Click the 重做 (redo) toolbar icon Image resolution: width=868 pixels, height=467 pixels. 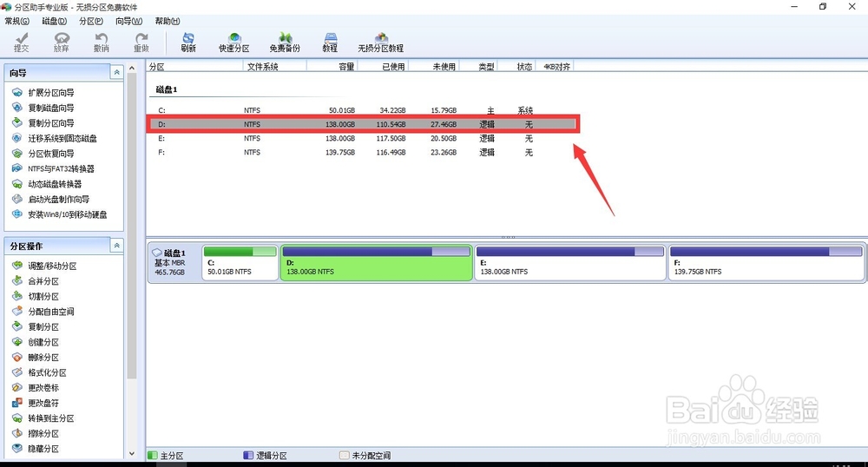tap(141, 42)
